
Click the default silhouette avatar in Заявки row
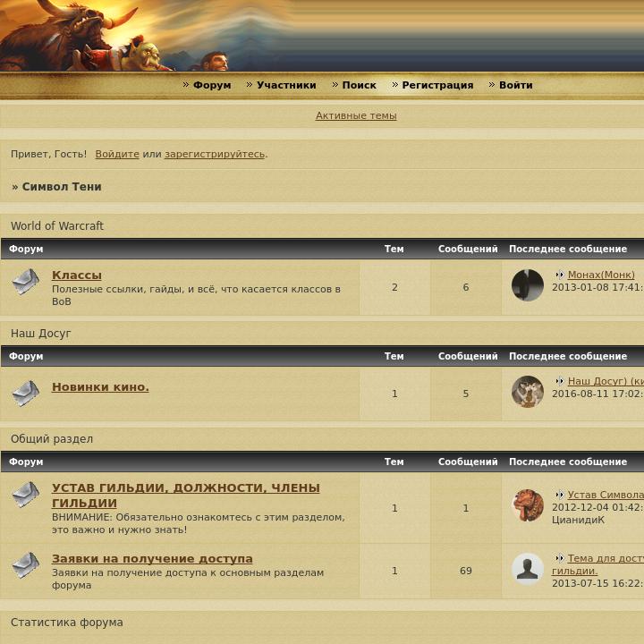click(528, 569)
